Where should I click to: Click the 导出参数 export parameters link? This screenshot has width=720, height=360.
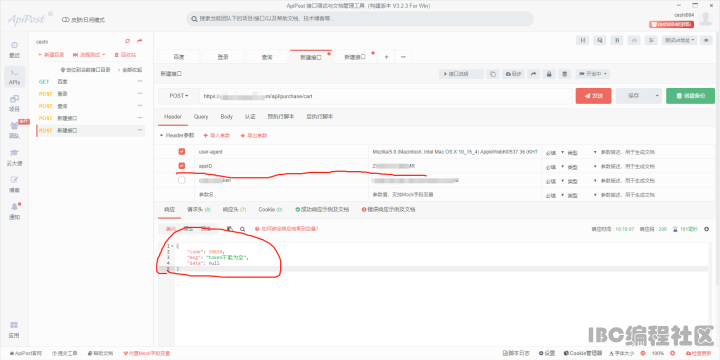click(x=253, y=136)
